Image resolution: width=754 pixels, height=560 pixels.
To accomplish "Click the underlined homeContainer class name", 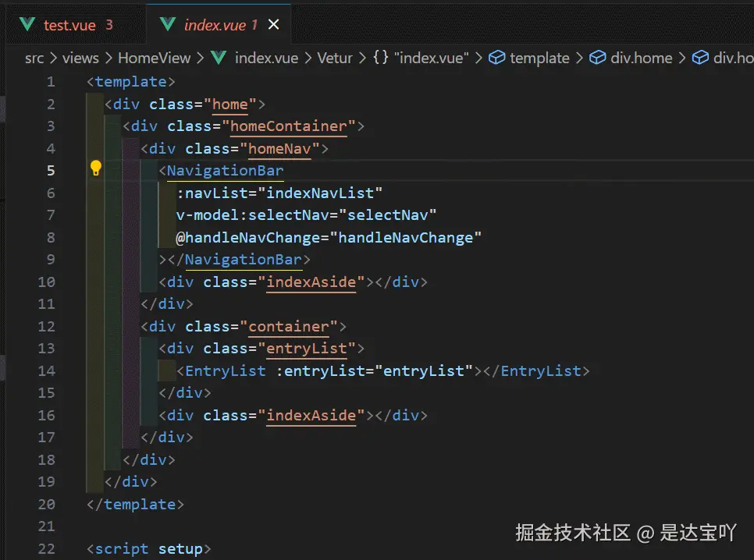I will [x=289, y=126].
